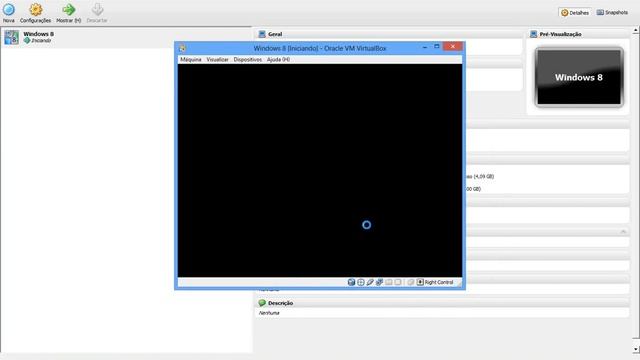Open the Dispositivos menu in VM window
The image size is (640, 360).
pos(247,60)
